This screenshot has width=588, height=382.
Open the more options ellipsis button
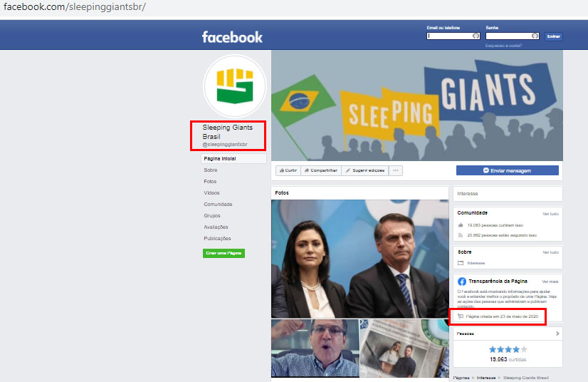[396, 170]
